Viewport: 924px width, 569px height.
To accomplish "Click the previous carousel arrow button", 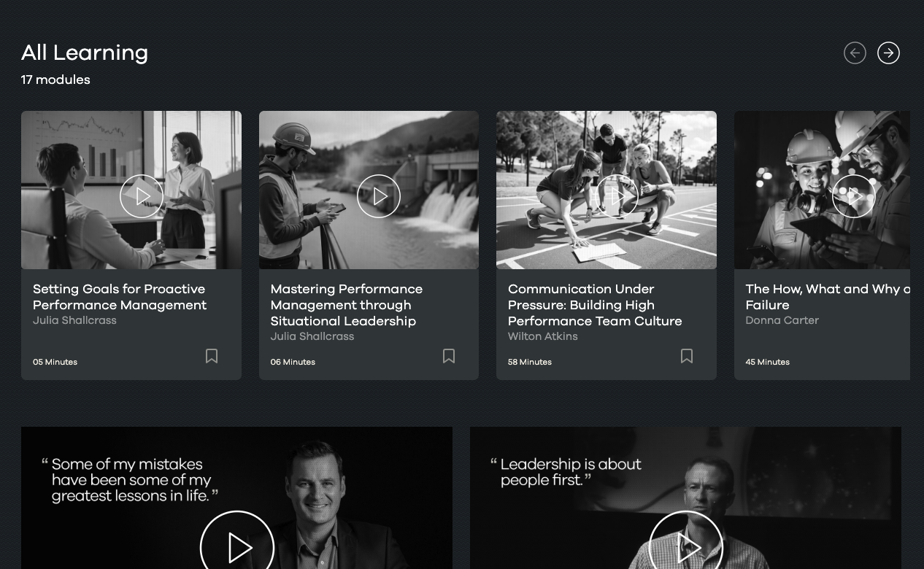I will (855, 53).
